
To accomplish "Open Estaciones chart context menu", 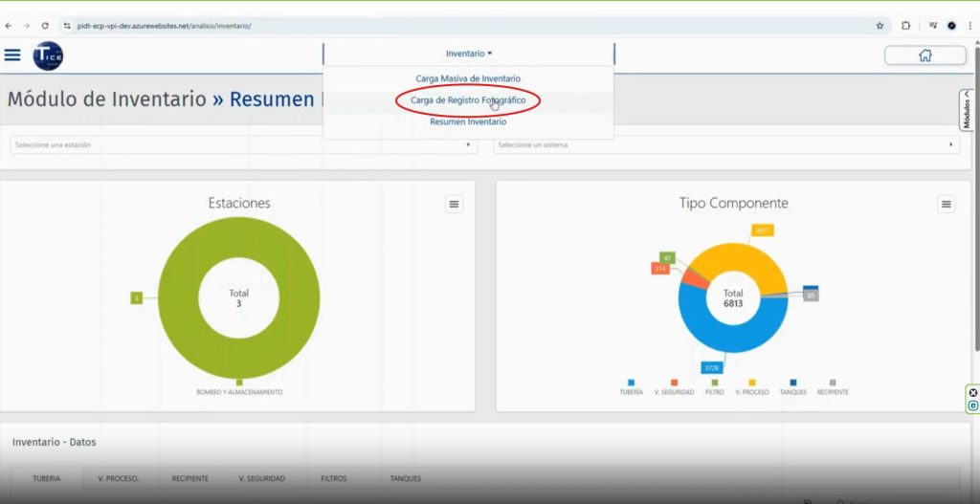I will (454, 204).
